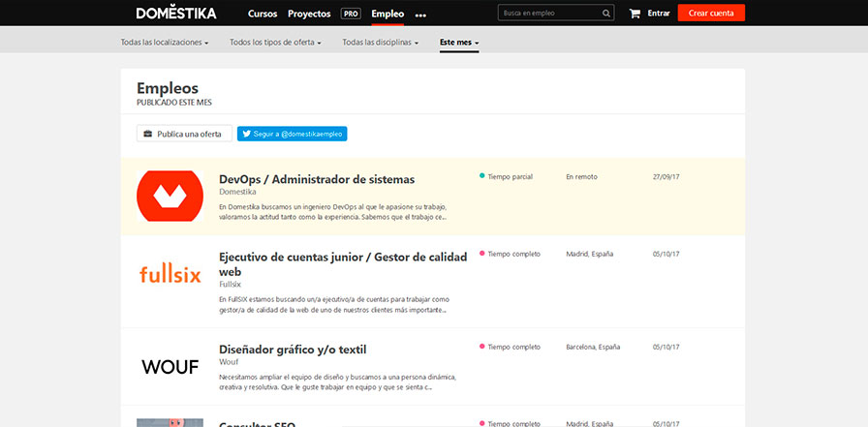Open the Todas las localizaciones dropdown
Screen dimensions: 868x427
(165, 42)
